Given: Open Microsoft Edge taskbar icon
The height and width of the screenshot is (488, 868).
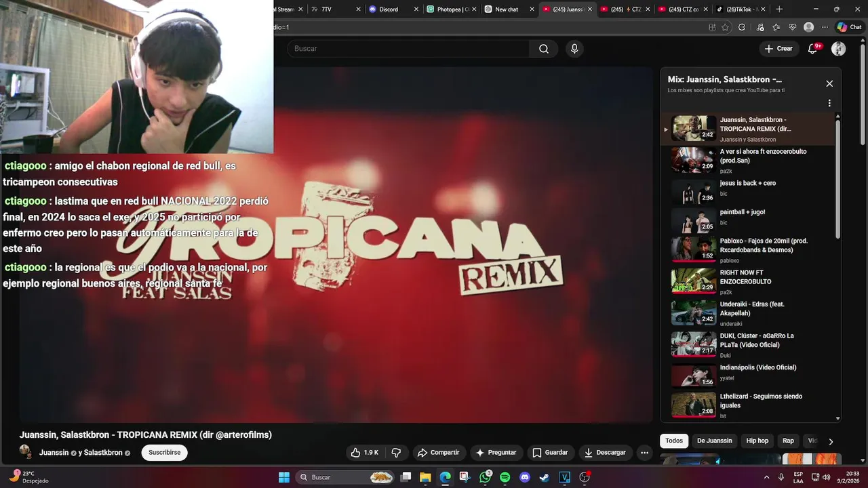Looking at the screenshot, I should (445, 477).
